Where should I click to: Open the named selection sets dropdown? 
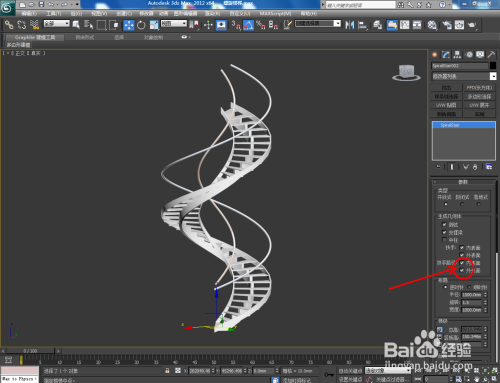point(318,23)
